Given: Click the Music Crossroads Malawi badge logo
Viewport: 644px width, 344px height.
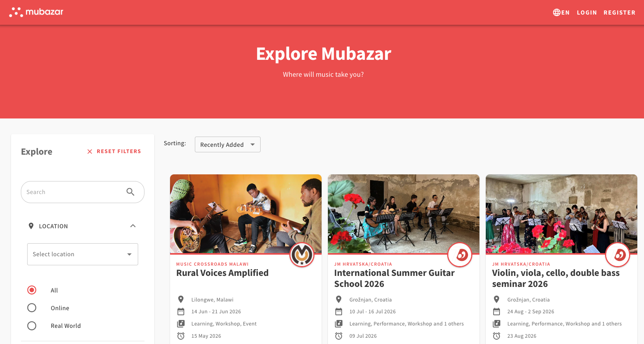Looking at the screenshot, I should click(x=302, y=255).
